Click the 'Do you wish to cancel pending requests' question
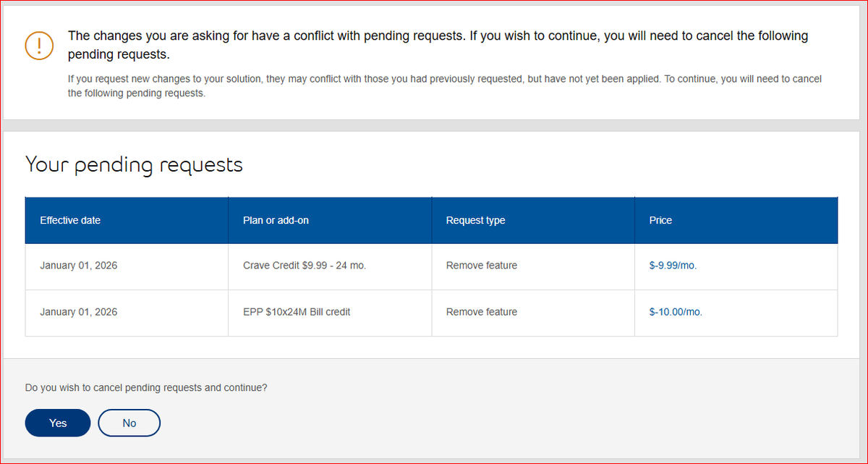The height and width of the screenshot is (464, 868). tap(146, 387)
